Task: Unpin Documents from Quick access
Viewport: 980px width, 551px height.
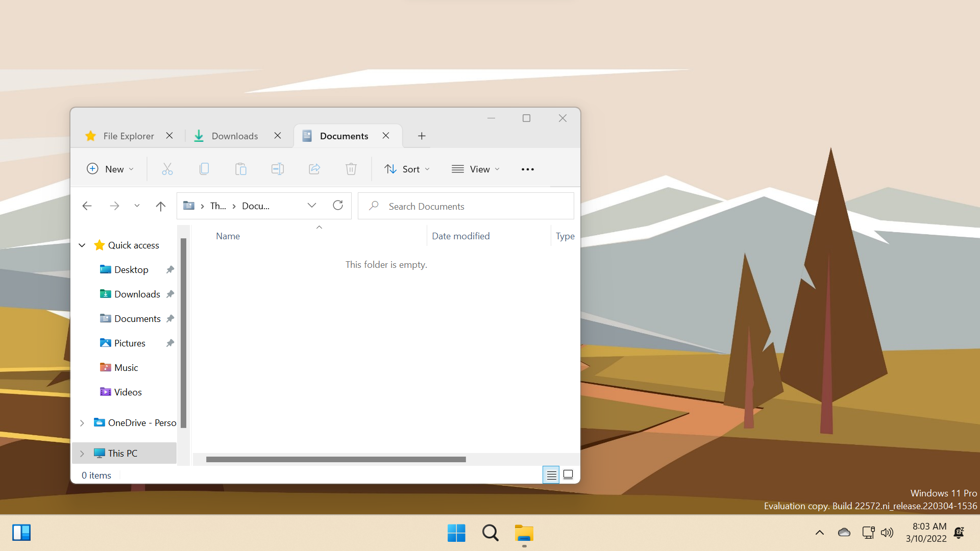Action: click(x=169, y=318)
